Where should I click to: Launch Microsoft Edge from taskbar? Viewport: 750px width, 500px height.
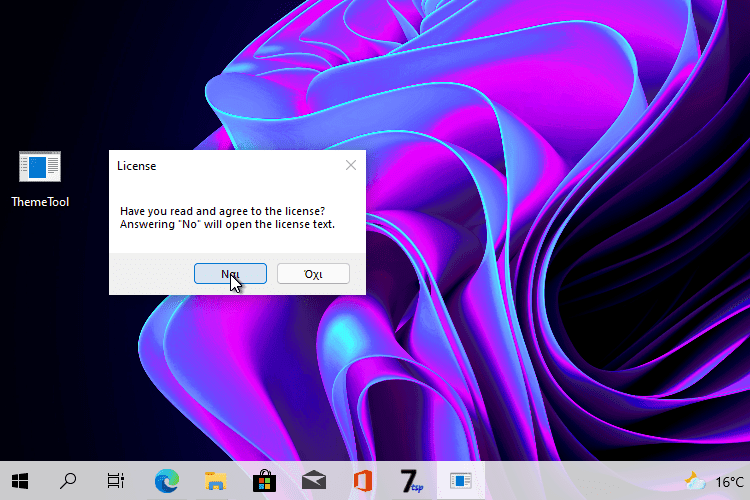point(166,481)
